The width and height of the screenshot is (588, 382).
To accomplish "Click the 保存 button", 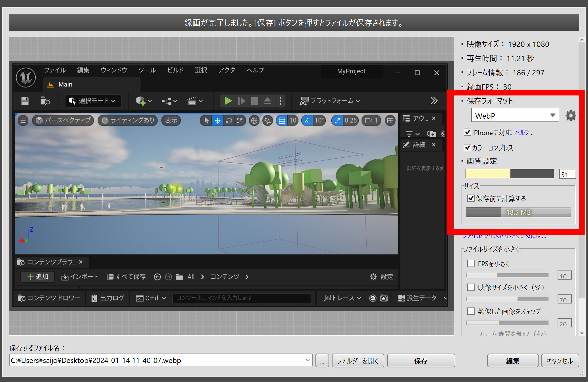I will (x=421, y=361).
